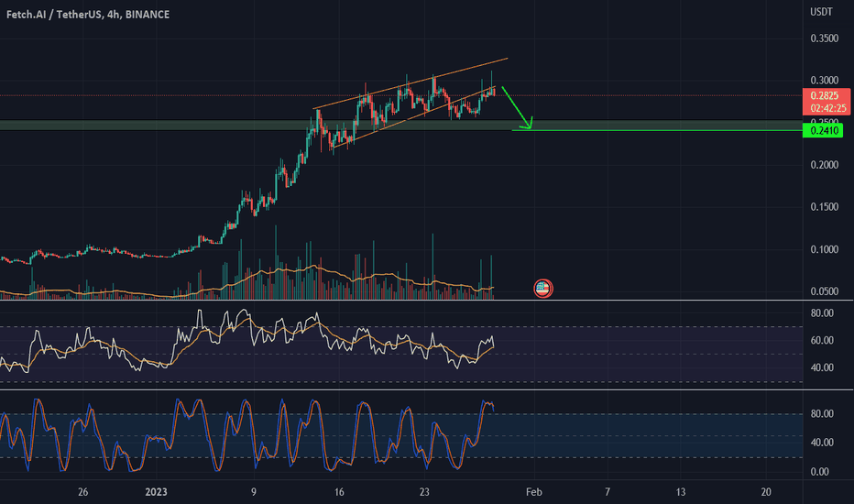The height and width of the screenshot is (504, 854).
Task: Click the date 13 on time axis
Action: (681, 492)
